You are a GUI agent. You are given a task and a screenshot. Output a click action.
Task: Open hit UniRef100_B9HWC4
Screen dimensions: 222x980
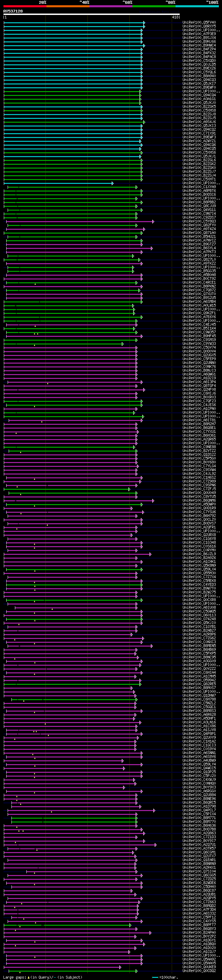tap(199, 45)
